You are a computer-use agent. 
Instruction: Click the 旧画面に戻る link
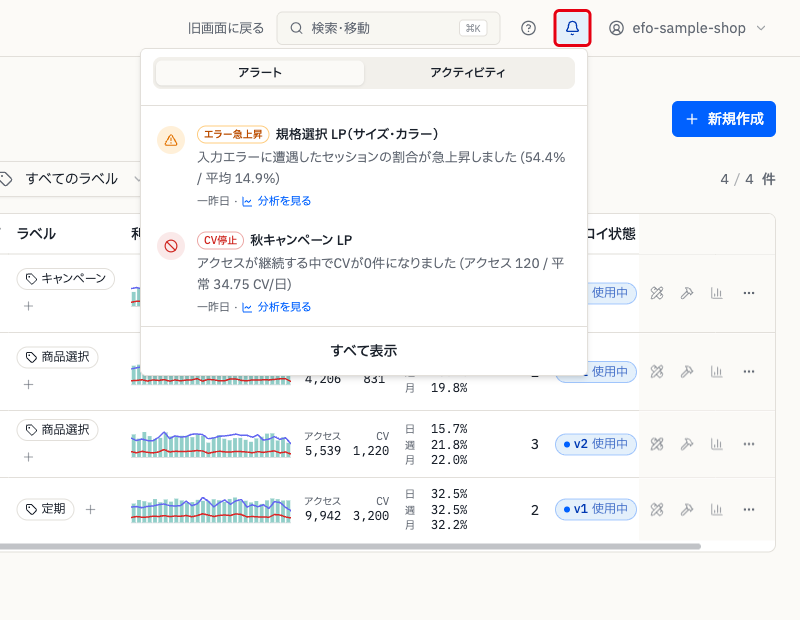226,28
